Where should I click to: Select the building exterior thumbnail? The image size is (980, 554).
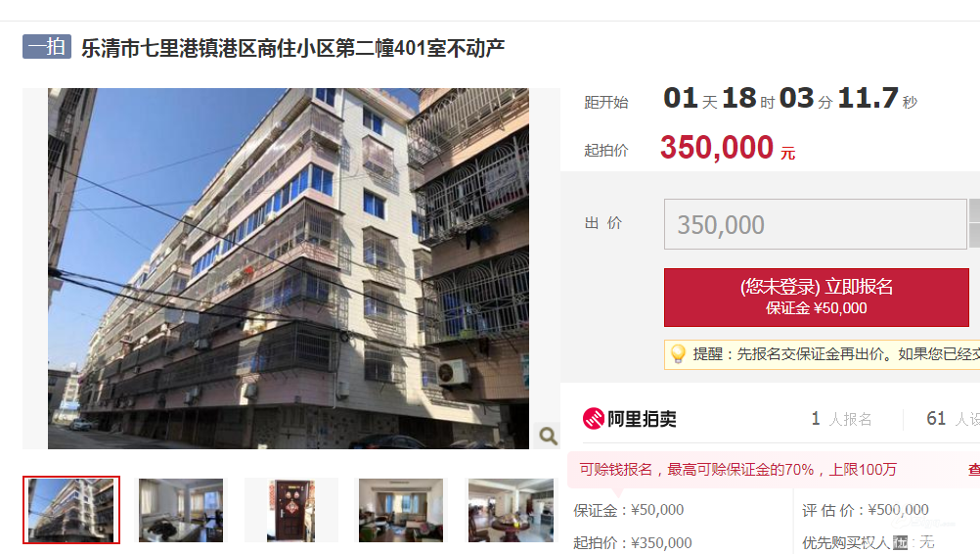click(71, 510)
